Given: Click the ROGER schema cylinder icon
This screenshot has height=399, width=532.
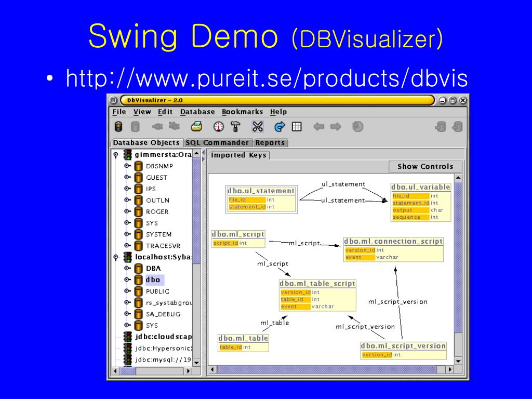Looking at the screenshot, I should click(x=138, y=212).
